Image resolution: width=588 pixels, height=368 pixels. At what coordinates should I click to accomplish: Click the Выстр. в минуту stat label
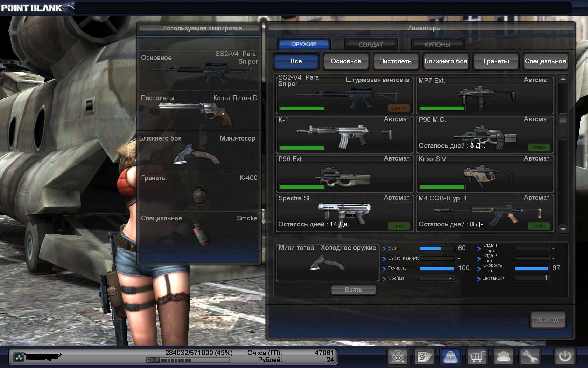tap(404, 258)
